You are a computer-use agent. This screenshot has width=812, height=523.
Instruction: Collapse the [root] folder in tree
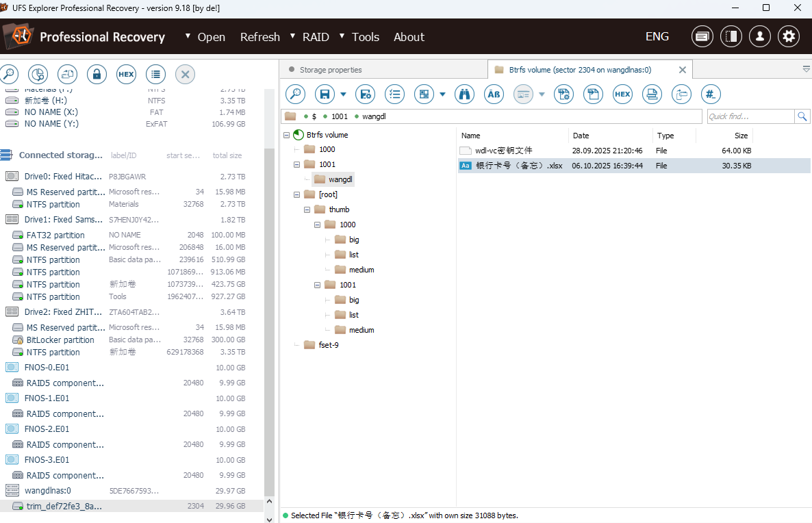(x=297, y=194)
